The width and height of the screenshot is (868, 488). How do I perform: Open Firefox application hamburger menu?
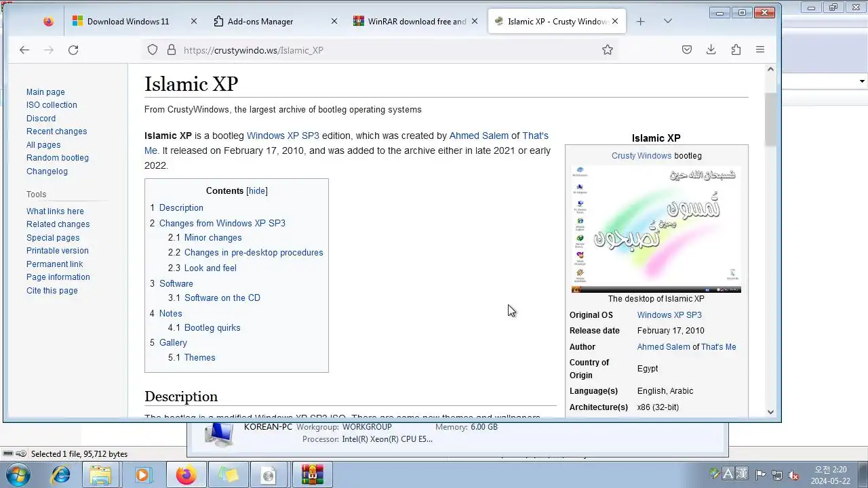[x=760, y=49]
